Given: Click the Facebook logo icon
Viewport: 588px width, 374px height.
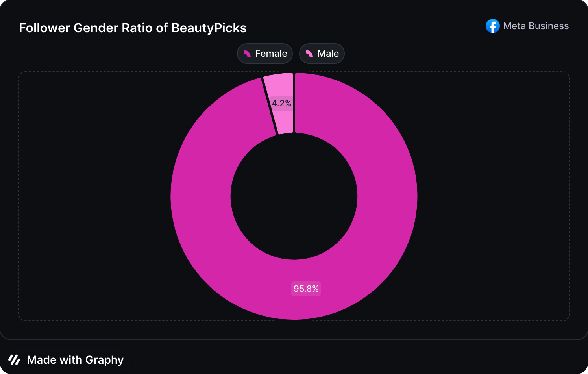Looking at the screenshot, I should click(492, 26).
